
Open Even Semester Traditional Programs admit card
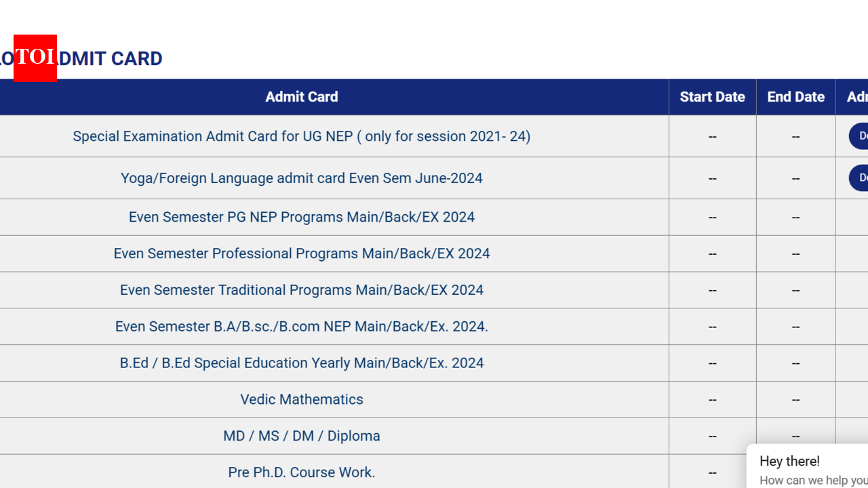coord(301,290)
